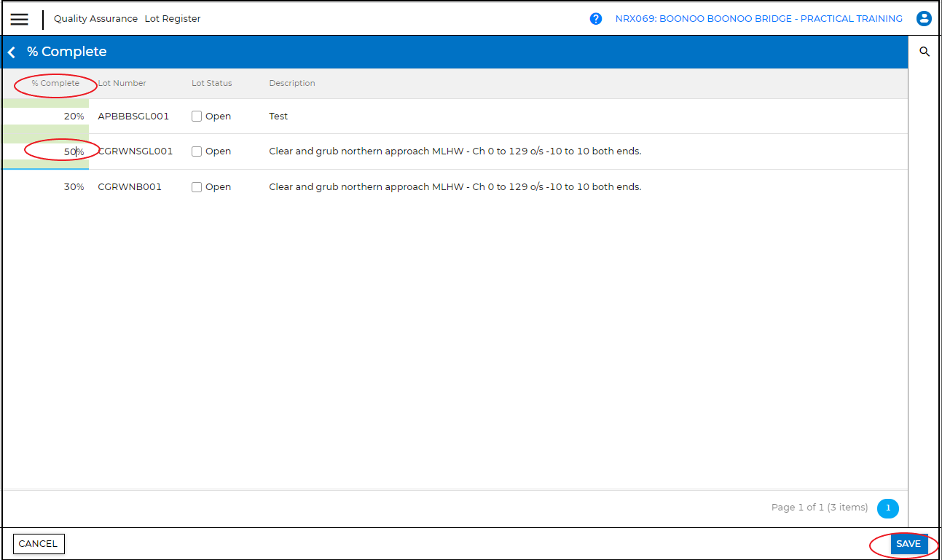This screenshot has height=560, width=942.
Task: Open the hamburger navigation menu
Action: 20,19
